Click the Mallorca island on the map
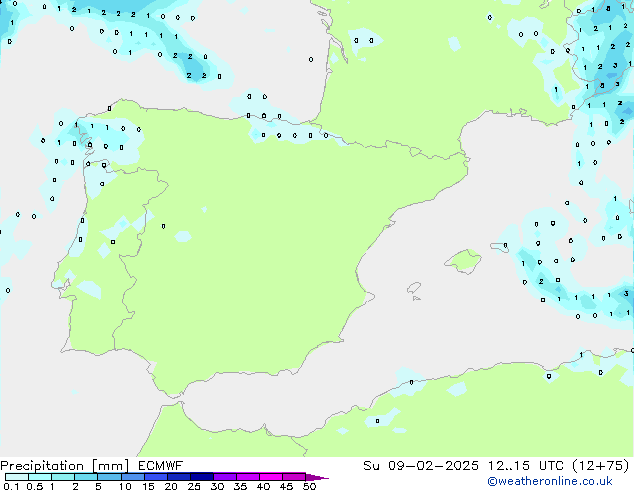Viewport: 634px width, 490px height. pos(463,261)
